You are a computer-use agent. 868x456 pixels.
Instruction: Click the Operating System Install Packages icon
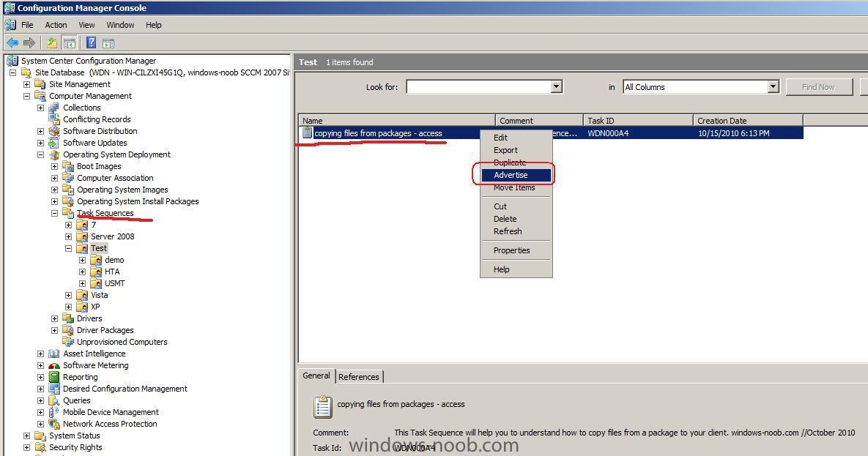point(67,201)
